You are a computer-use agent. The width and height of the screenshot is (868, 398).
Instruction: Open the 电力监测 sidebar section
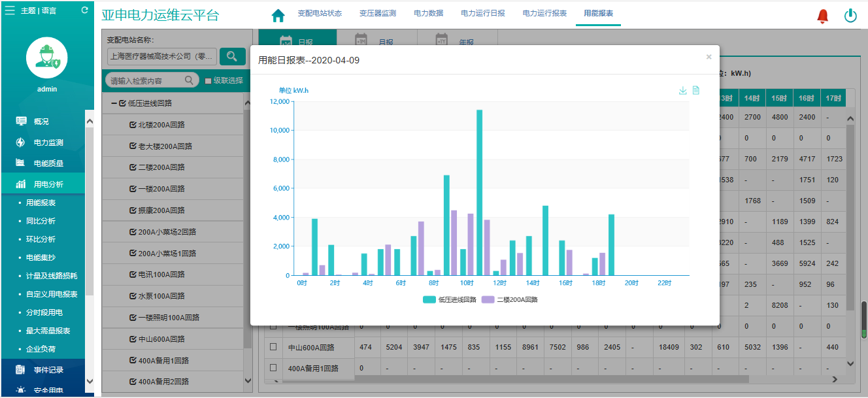48,142
